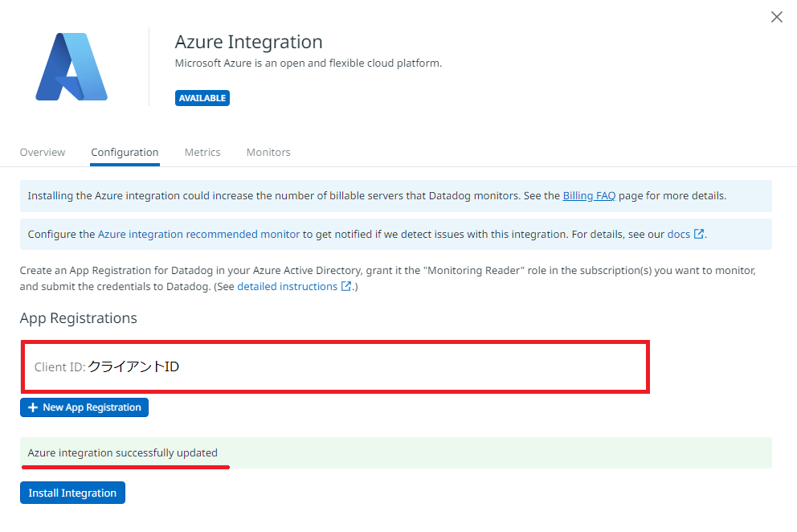Follow the Azure integration recommended monitor link
797x532 pixels.
(x=198, y=234)
